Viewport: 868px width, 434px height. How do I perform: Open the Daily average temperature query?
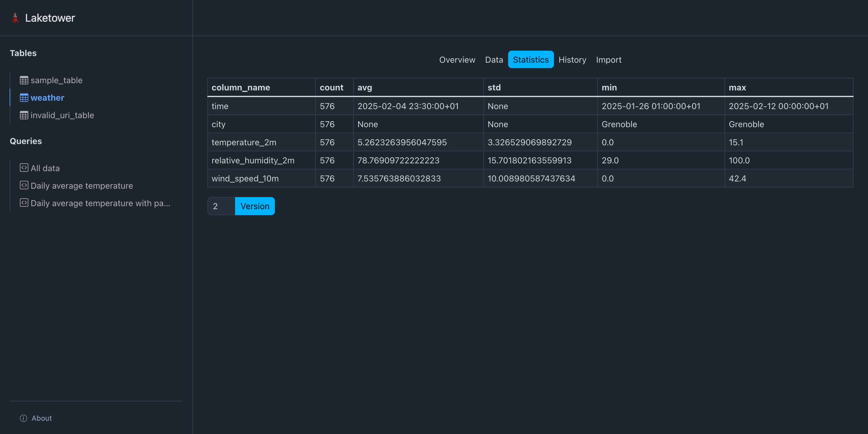click(x=82, y=185)
